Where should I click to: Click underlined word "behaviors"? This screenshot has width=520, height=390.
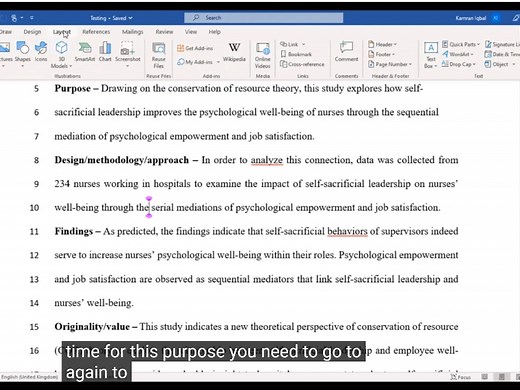(347, 231)
